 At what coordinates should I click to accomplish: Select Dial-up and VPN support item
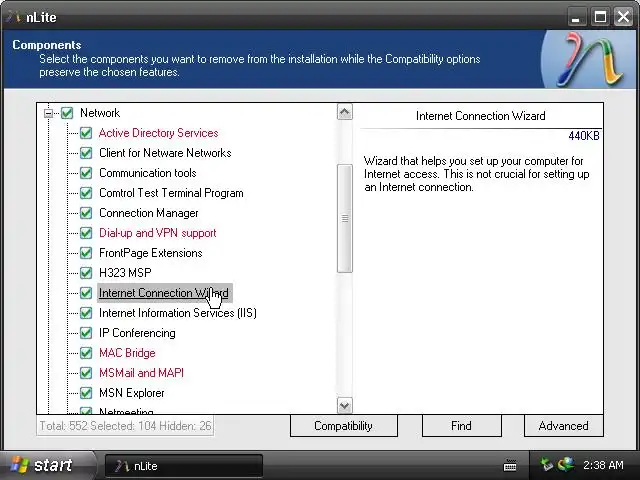(158, 233)
